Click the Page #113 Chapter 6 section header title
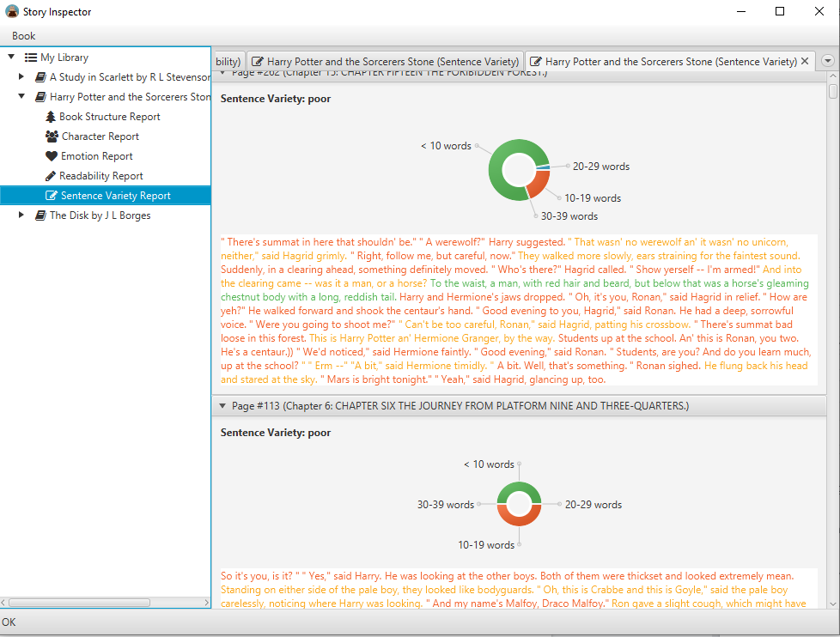Image resolution: width=840 pixels, height=637 pixels. (460, 406)
